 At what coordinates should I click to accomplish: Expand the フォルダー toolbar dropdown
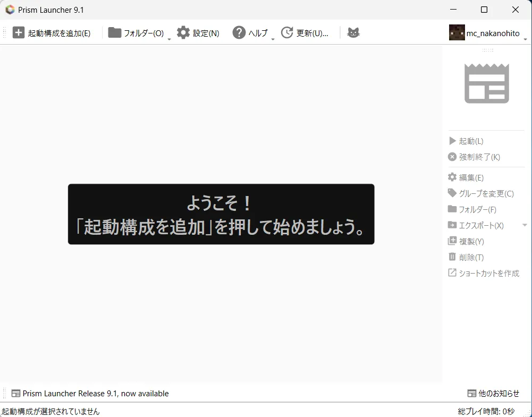[169, 39]
